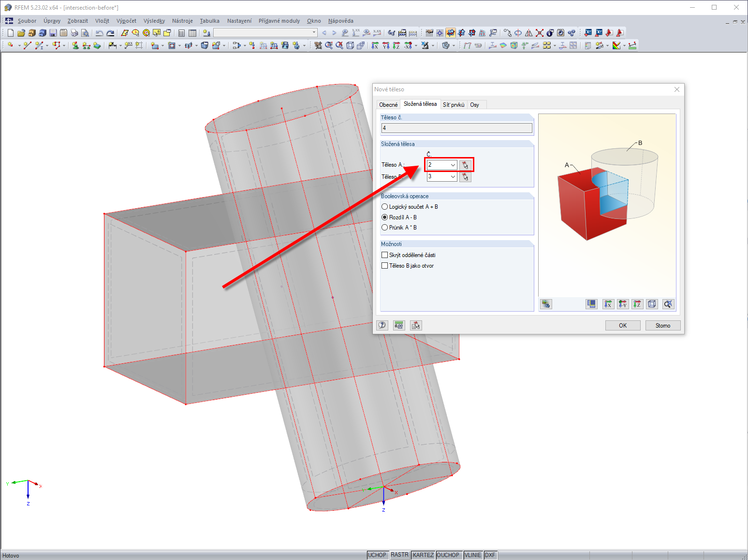Pick Těleso B from the model
Screen dimensions: 748x560
point(465,177)
